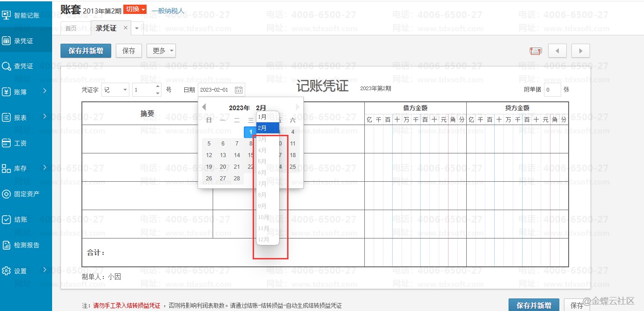Open the 更多 dropdown button

(161, 51)
